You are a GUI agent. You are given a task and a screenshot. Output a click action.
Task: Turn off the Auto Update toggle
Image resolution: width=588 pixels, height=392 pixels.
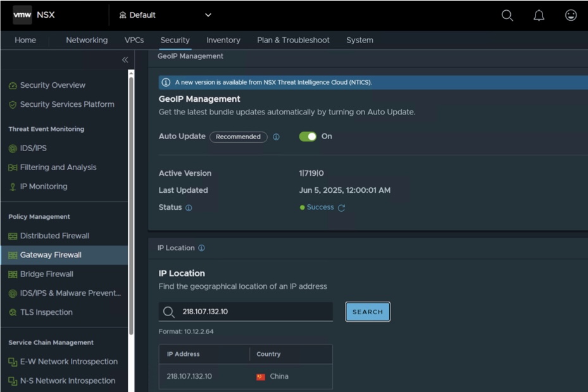point(308,137)
